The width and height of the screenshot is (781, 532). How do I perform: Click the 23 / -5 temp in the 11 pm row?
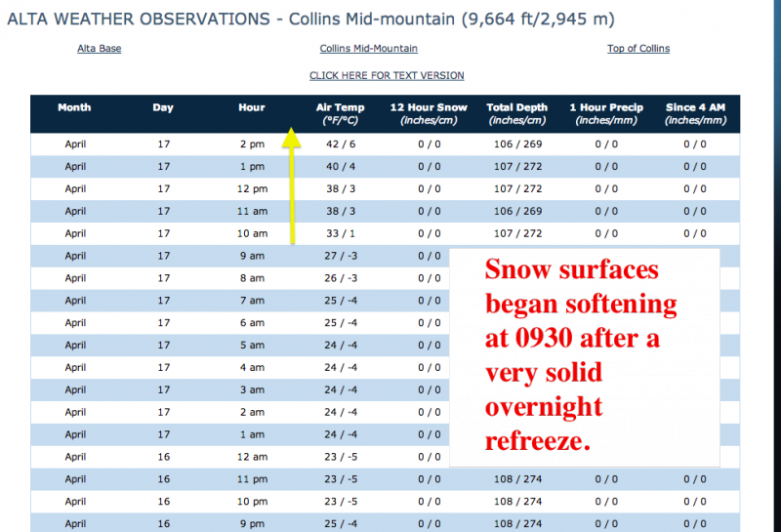click(x=341, y=479)
